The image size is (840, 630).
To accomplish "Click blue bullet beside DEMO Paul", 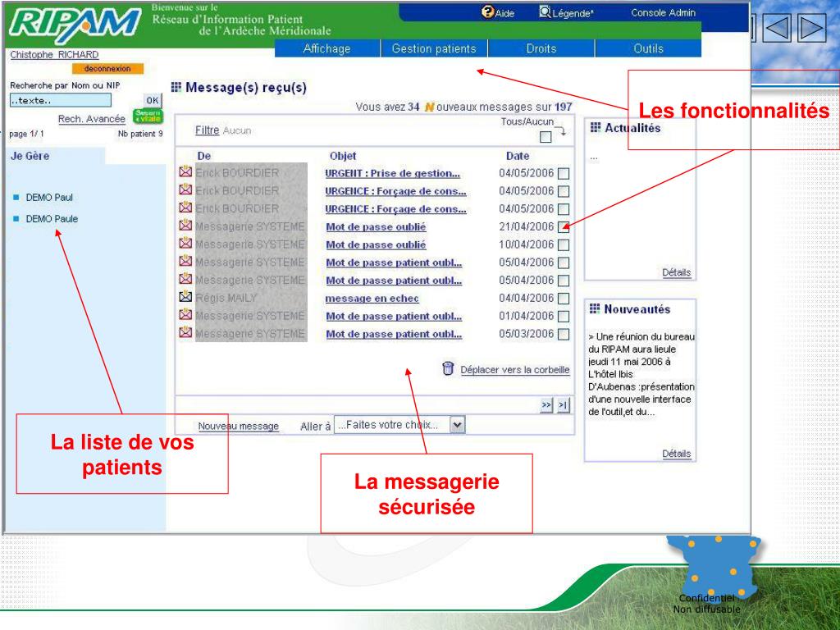I will coord(16,198).
